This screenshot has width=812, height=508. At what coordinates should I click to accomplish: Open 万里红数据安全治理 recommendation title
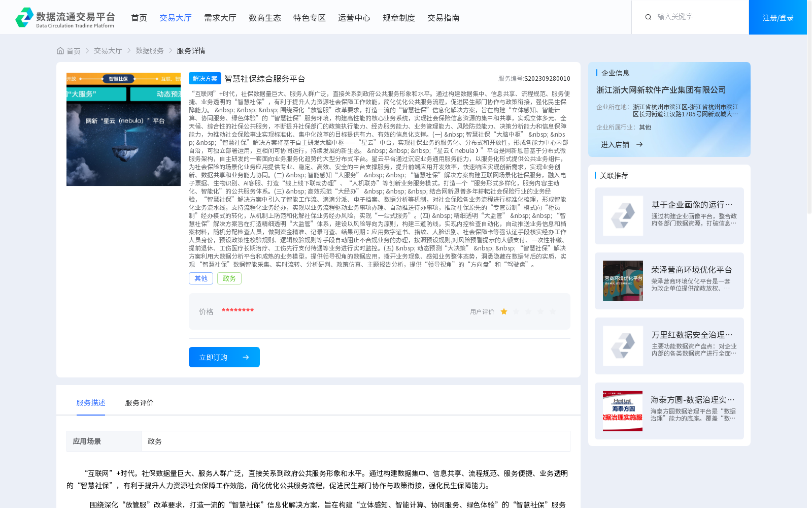(x=692, y=335)
